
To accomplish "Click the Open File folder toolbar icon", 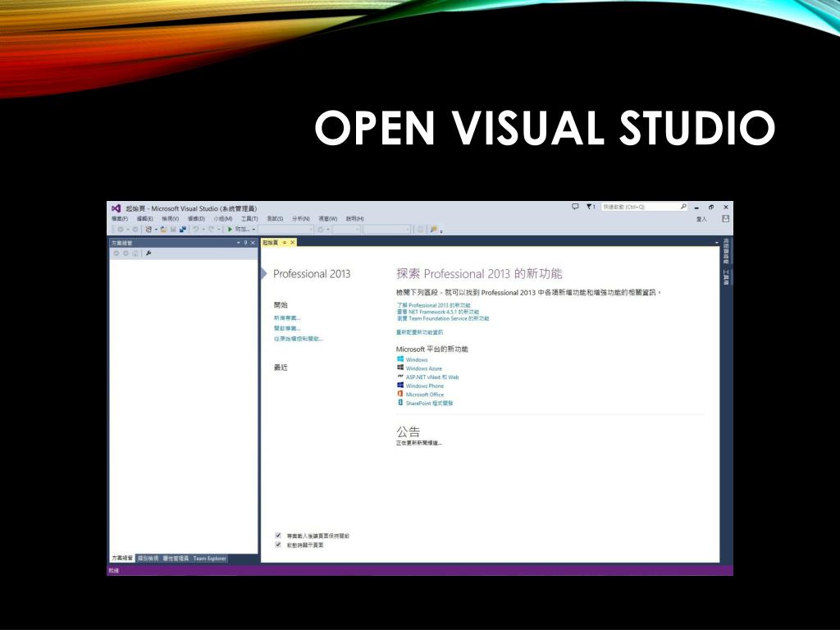I will 163,230.
